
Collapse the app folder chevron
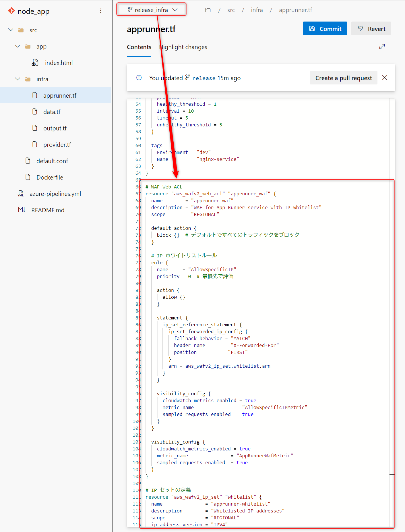pyautogui.click(x=18, y=46)
